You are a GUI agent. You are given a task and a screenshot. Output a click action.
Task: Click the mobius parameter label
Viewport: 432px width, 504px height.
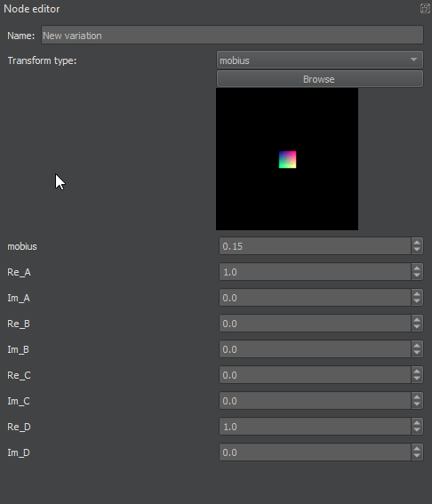point(22,246)
